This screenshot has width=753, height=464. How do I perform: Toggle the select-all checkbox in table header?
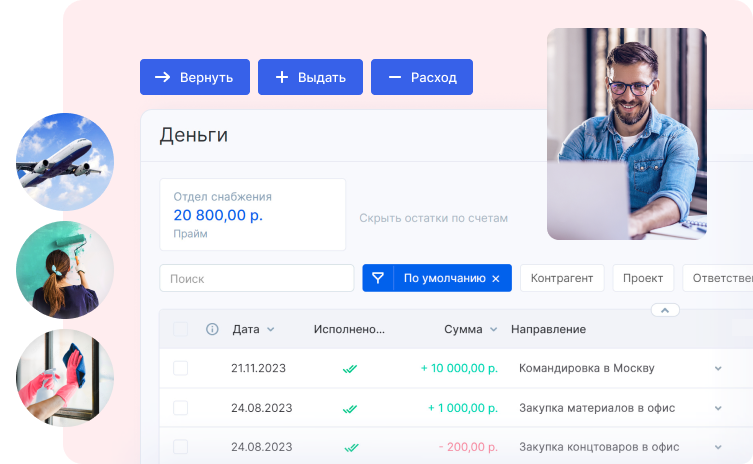181,329
